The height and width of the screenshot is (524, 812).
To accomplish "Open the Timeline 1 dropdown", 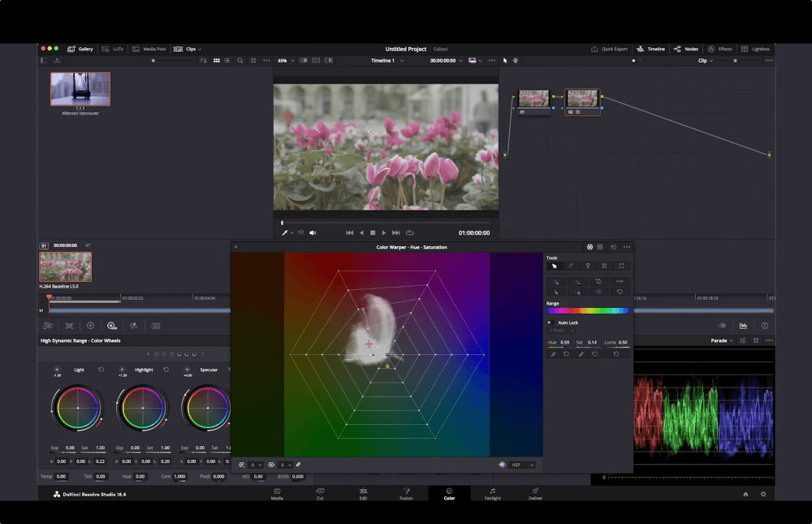I will [x=387, y=61].
